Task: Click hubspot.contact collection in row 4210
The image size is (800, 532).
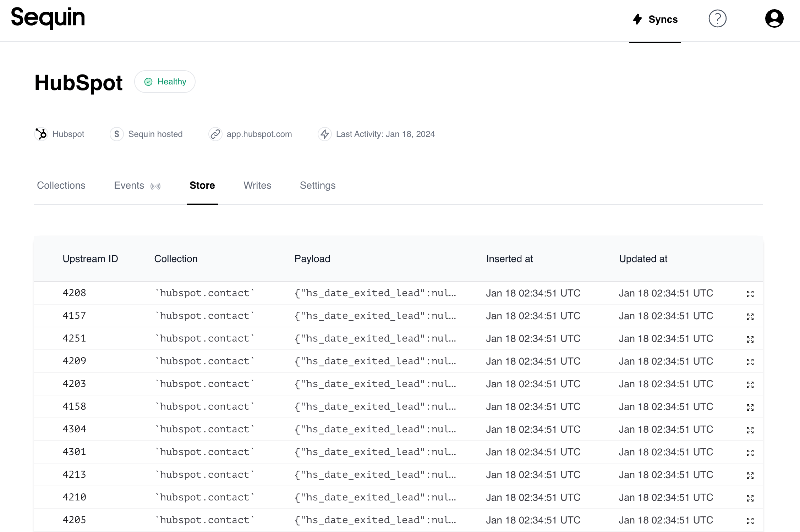Action: click(x=205, y=497)
